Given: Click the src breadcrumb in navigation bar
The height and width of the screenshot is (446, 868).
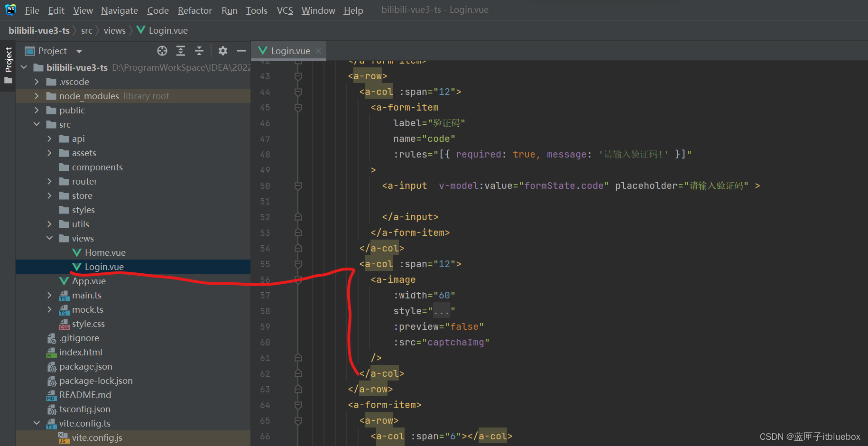Looking at the screenshot, I should tap(86, 31).
